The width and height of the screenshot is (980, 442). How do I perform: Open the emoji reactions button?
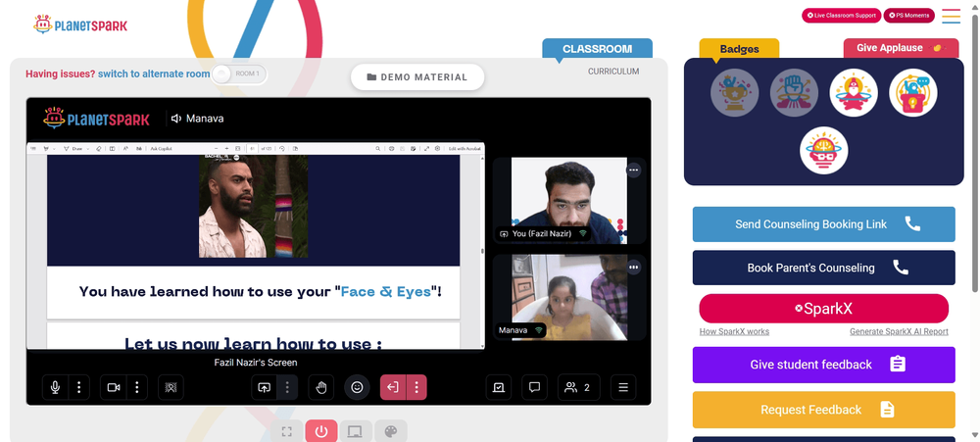coord(357,388)
